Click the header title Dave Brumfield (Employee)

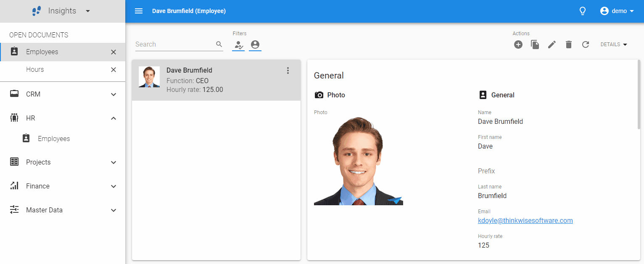tap(189, 11)
